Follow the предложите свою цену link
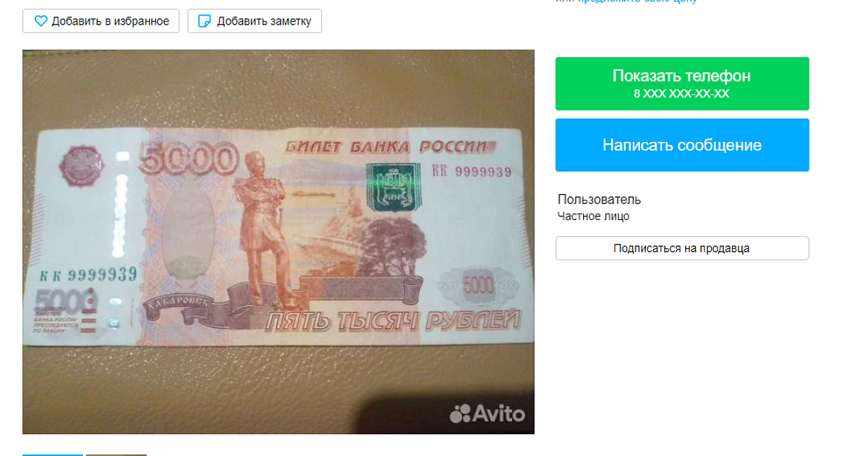868x456 pixels. pos(637,1)
